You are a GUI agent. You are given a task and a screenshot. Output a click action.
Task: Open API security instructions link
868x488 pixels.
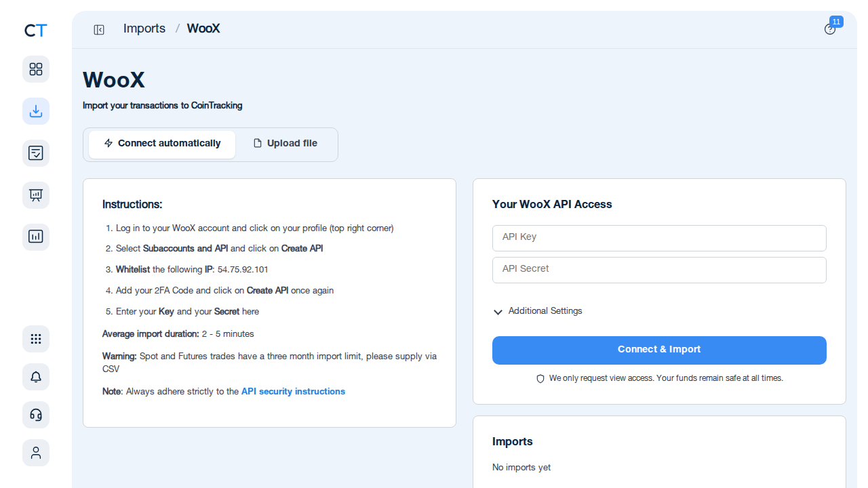(x=293, y=392)
